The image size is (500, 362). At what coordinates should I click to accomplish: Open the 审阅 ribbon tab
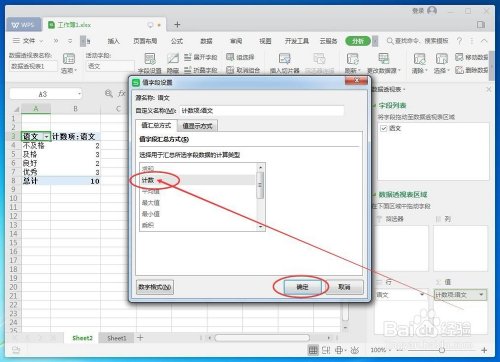236,41
